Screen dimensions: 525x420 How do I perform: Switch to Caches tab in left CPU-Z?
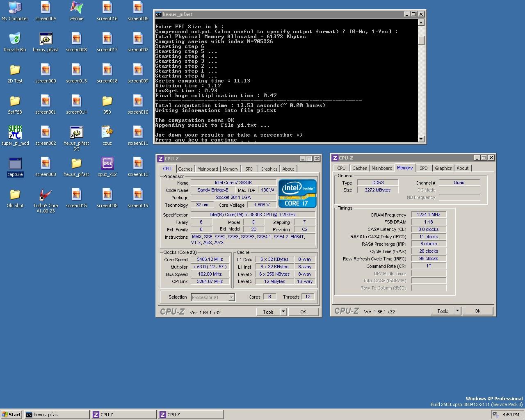tap(185, 169)
